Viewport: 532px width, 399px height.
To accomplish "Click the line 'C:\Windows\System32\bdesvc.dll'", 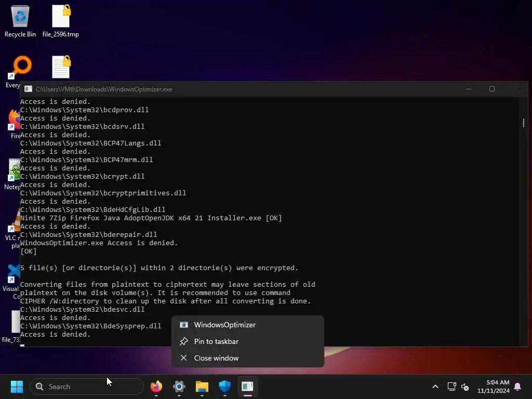I will coord(83,310).
